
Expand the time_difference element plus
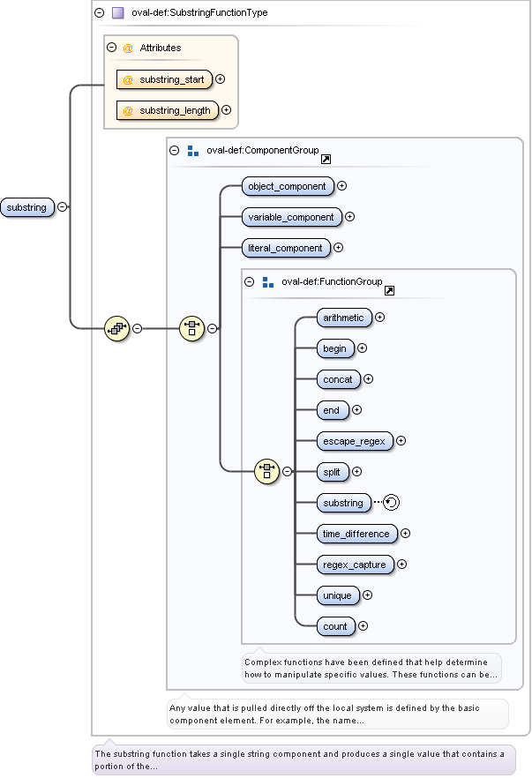pyautogui.click(x=406, y=533)
